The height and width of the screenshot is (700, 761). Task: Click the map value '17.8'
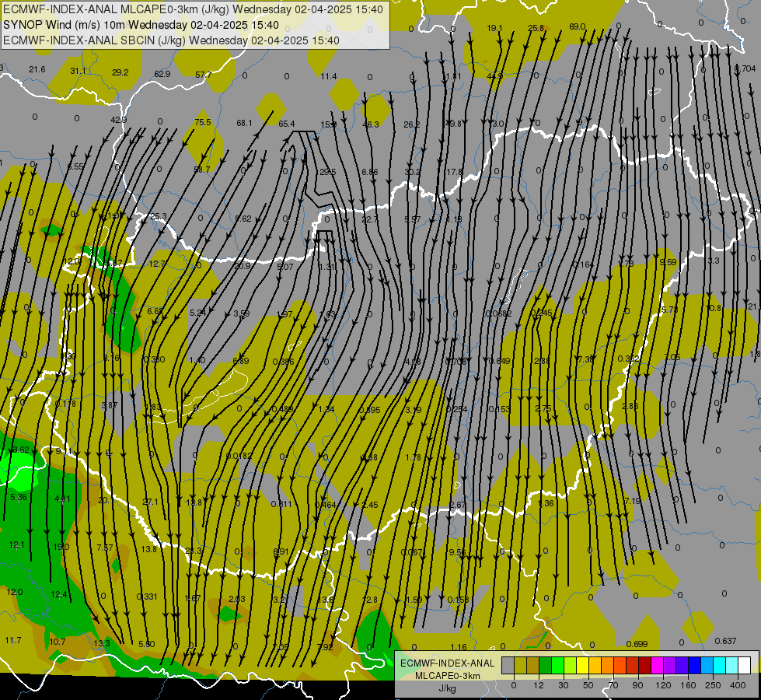pyautogui.click(x=454, y=171)
